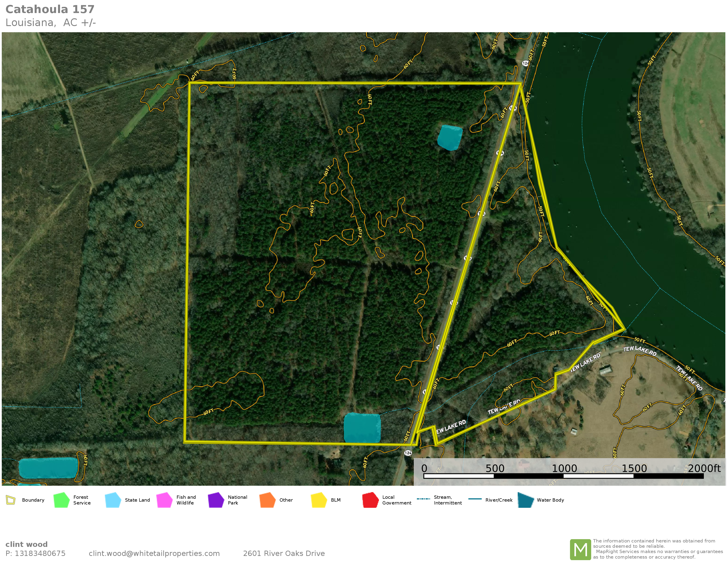Viewport: 728px width, 563px height.
Task: Click the 1000 mark on scale bar
Action: tap(564, 468)
